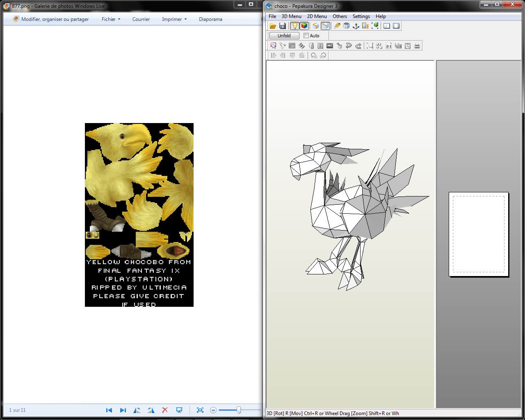This screenshot has width=525, height=420.
Task: Click the P.1 page number icon
Action: [389, 46]
